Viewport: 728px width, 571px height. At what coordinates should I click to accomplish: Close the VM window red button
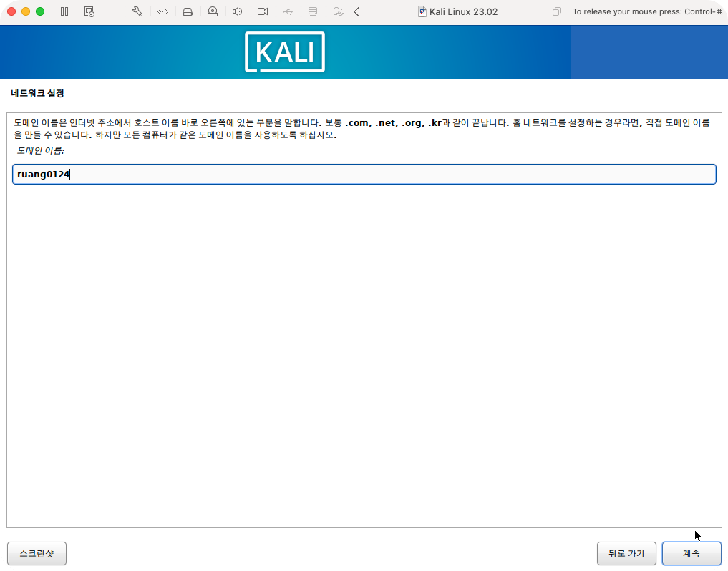[11, 11]
